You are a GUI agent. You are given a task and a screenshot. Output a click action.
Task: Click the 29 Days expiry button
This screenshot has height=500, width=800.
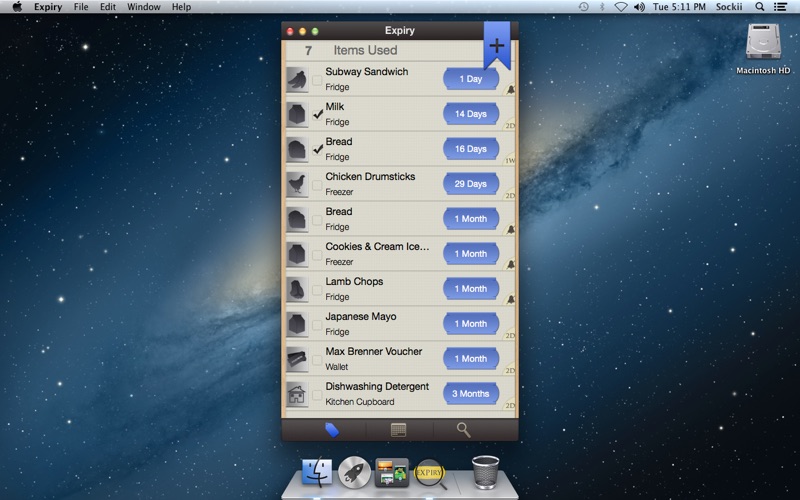pos(470,184)
